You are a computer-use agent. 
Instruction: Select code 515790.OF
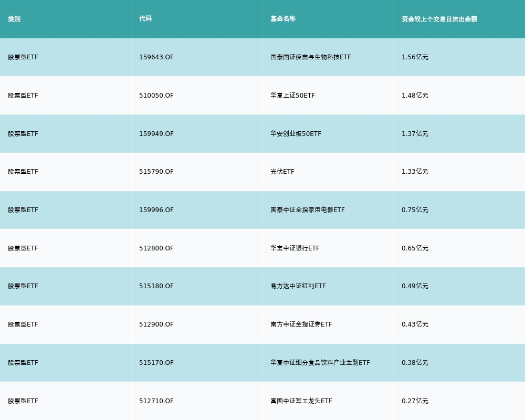click(x=156, y=172)
